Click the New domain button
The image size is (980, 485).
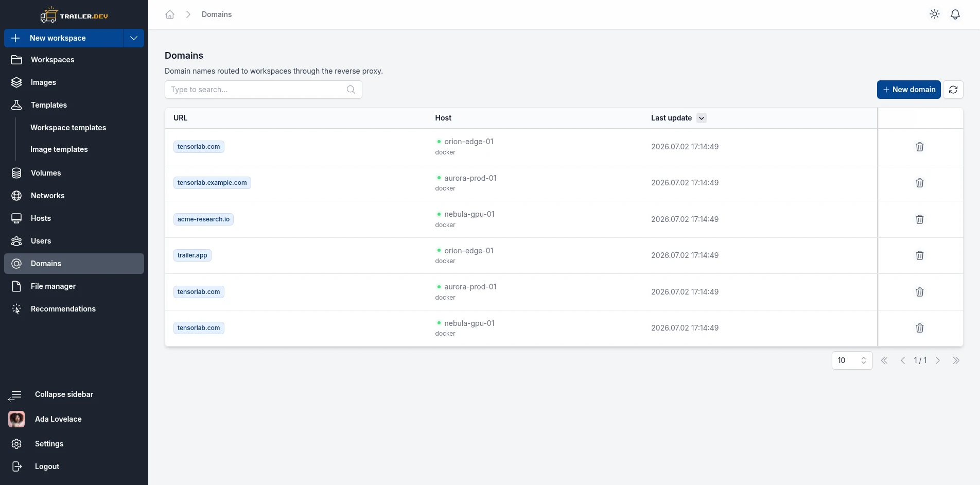click(909, 90)
